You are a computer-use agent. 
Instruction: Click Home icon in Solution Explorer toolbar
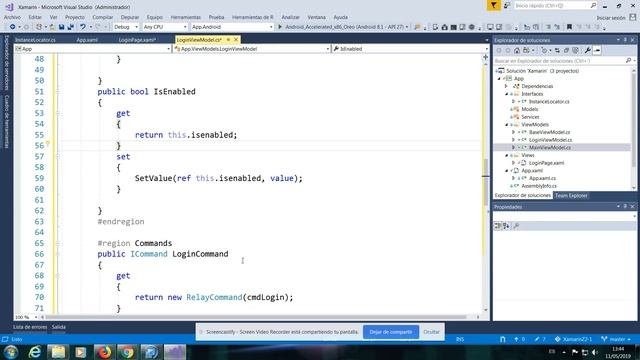coord(517,51)
